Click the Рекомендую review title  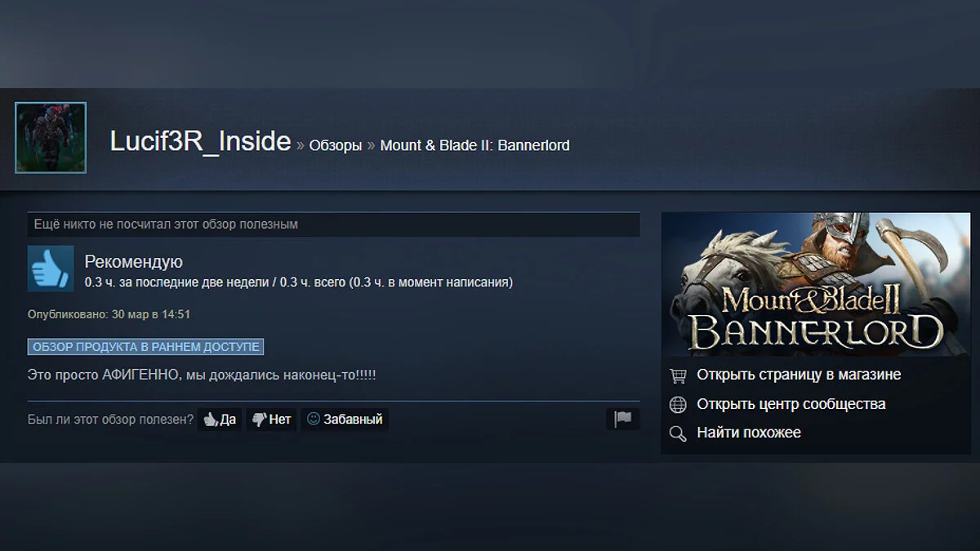pyautogui.click(x=134, y=262)
